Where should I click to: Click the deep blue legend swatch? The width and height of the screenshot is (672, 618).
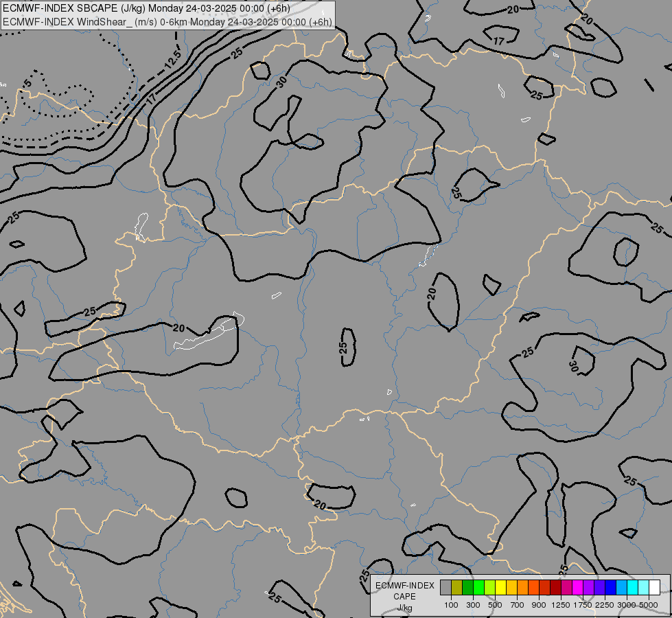[610, 587]
